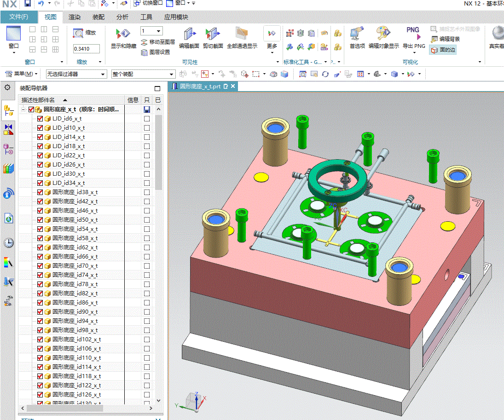Open the Menu (菜单) dropdown
The image size is (504, 420).
(21, 74)
